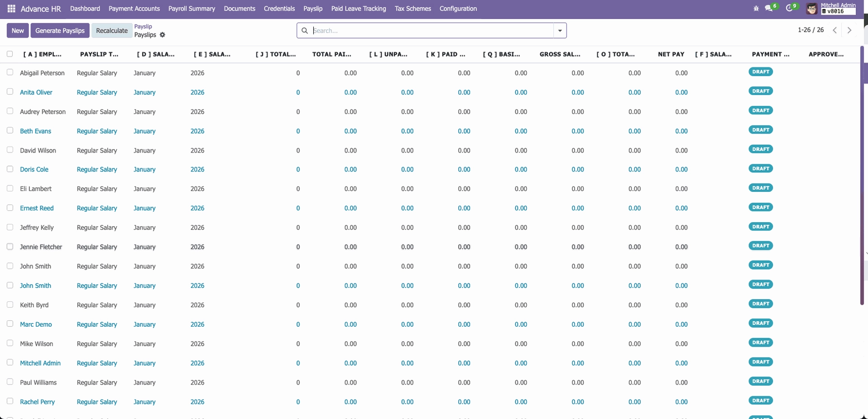
Task: Check the Beth Evans row checkbox
Action: tap(10, 131)
